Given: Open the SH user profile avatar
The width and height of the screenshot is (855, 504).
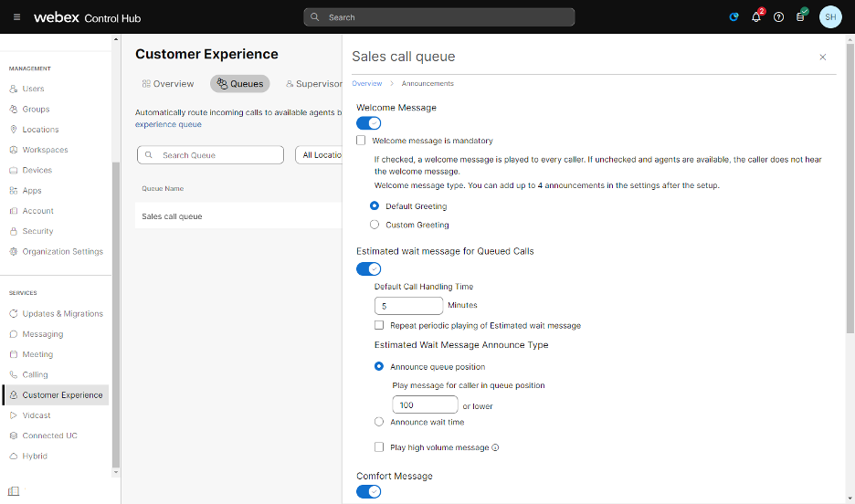Looking at the screenshot, I should [x=830, y=17].
